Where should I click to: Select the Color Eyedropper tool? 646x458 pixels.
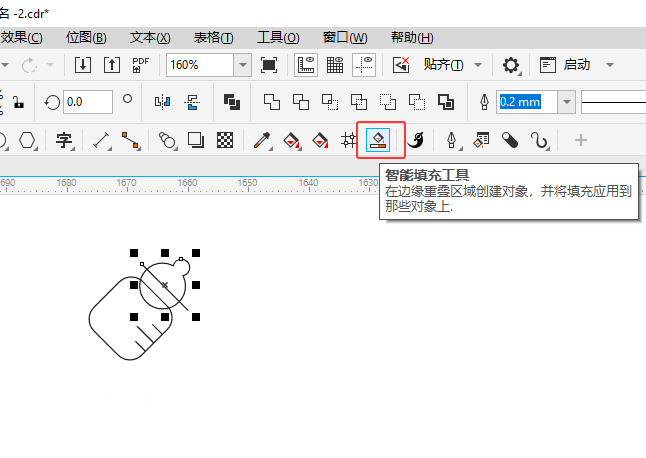point(262,140)
